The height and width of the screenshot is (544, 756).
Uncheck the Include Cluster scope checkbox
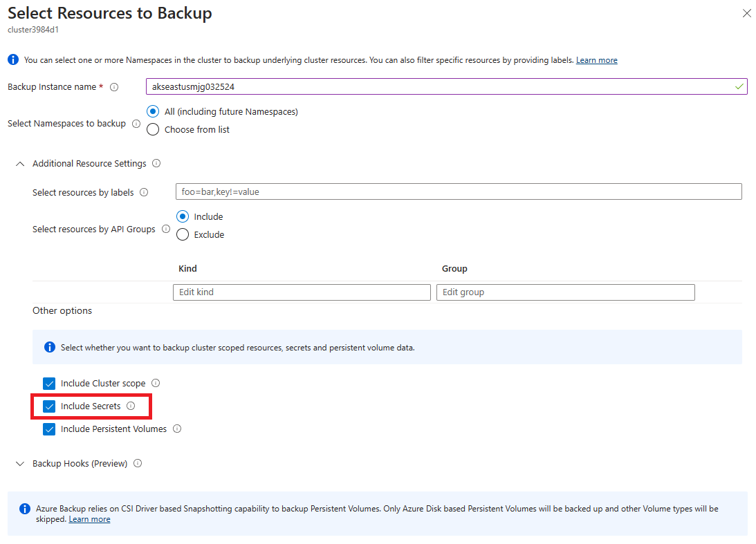click(49, 383)
